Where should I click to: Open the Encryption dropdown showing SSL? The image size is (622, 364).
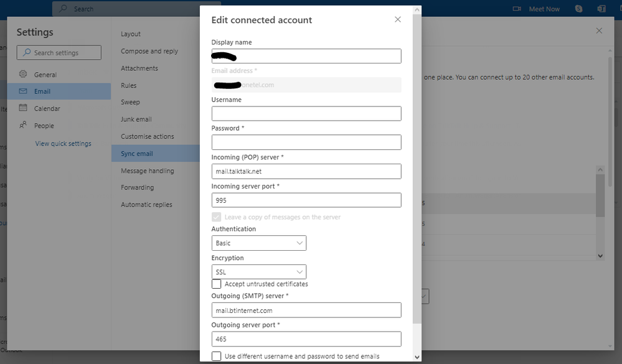click(258, 271)
